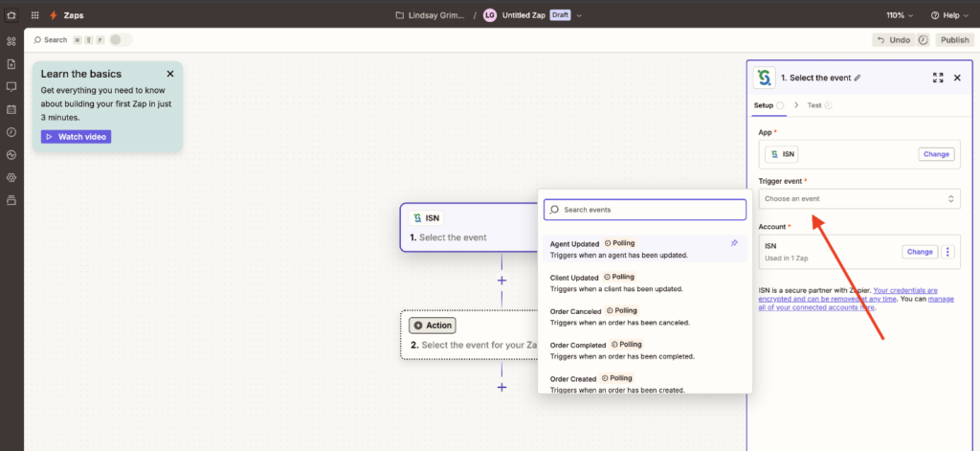980x451 pixels.
Task: Click the orange Zaps lightning icon
Action: click(54, 15)
